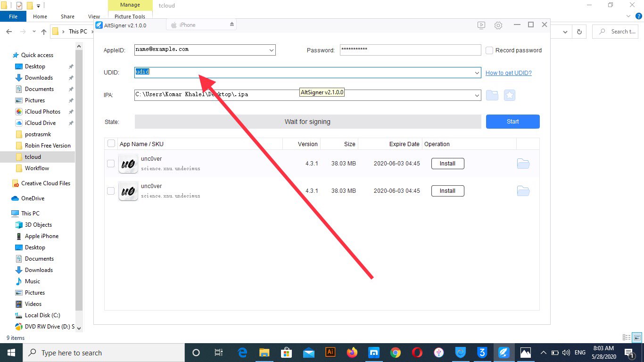644x362 pixels.
Task: Install the first unc0ver app
Action: pos(447,164)
